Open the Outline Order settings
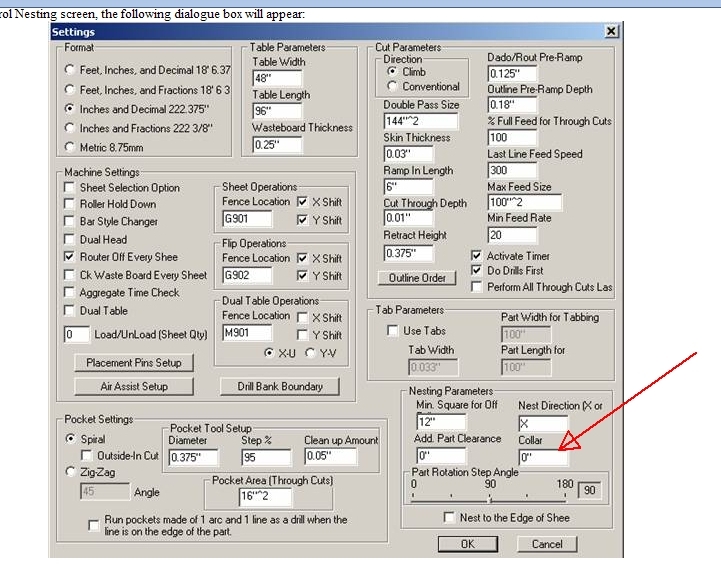Image resolution: width=721 pixels, height=574 pixels. (x=418, y=278)
